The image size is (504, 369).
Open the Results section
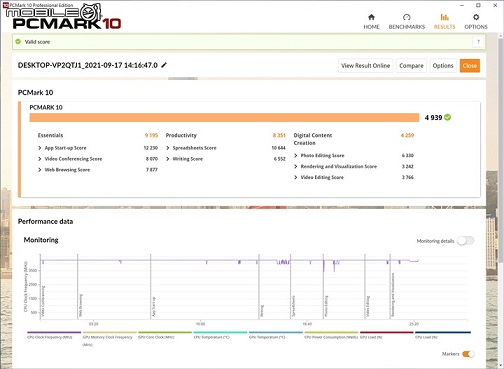click(x=444, y=22)
